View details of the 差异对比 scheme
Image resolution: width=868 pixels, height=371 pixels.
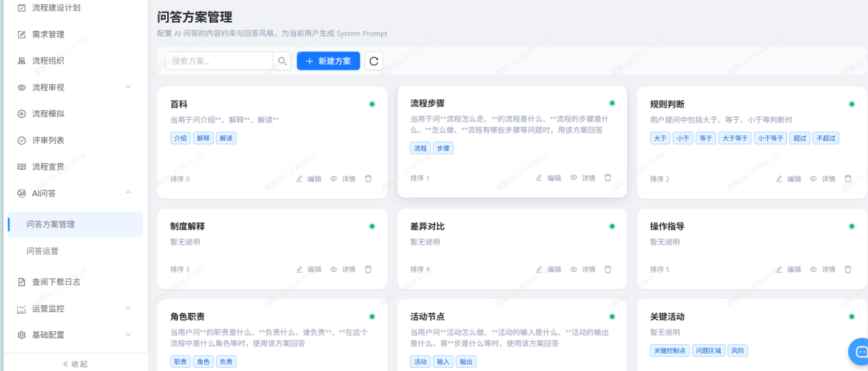point(583,269)
